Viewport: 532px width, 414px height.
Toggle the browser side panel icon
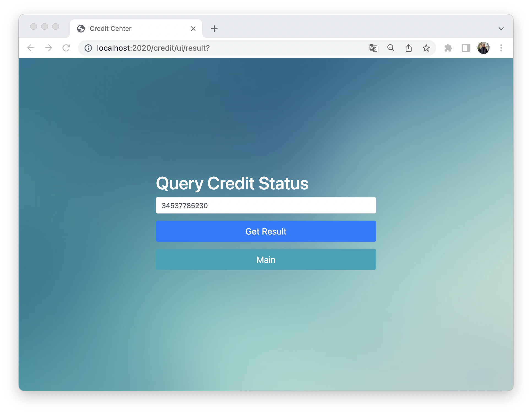466,48
